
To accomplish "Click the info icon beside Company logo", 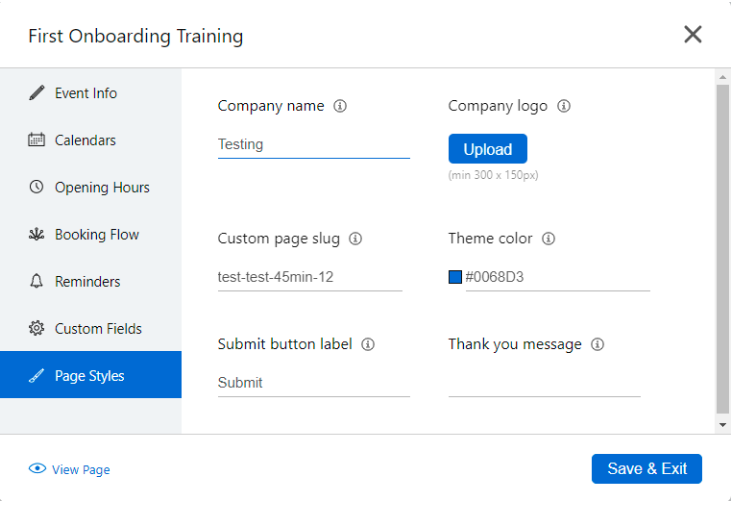I will tap(564, 106).
